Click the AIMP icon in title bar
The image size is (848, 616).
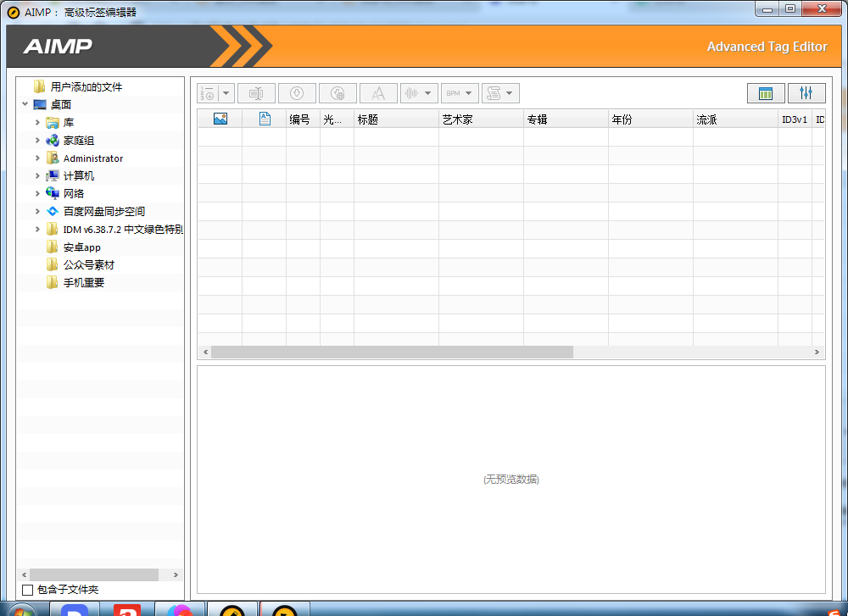13,12
